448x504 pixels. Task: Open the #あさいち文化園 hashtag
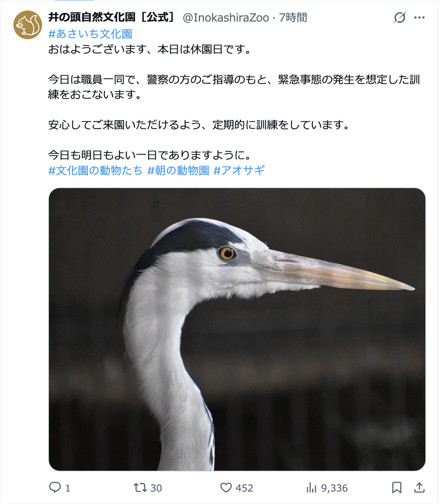90,34
